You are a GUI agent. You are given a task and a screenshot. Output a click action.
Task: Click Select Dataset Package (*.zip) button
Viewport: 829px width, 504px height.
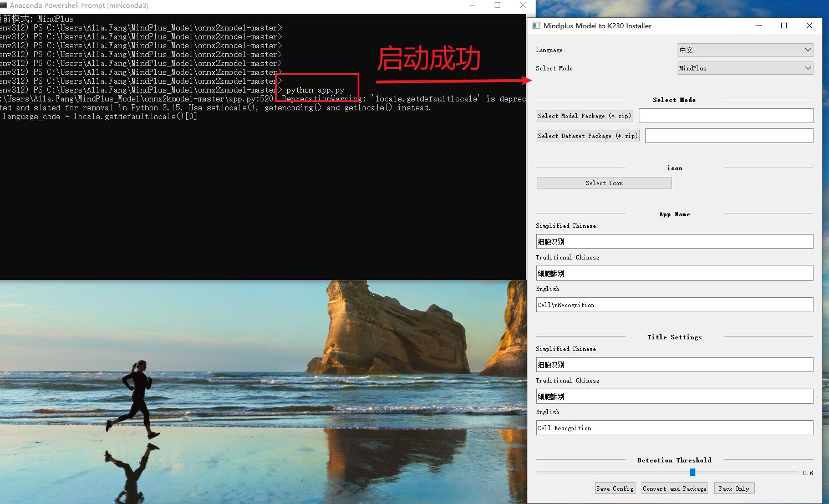[588, 136]
